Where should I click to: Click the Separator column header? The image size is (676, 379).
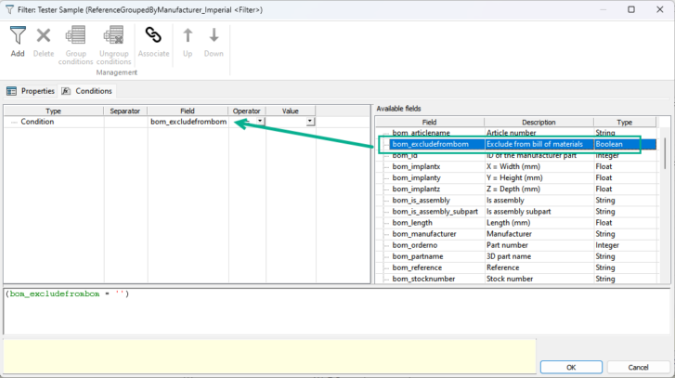[x=125, y=111]
